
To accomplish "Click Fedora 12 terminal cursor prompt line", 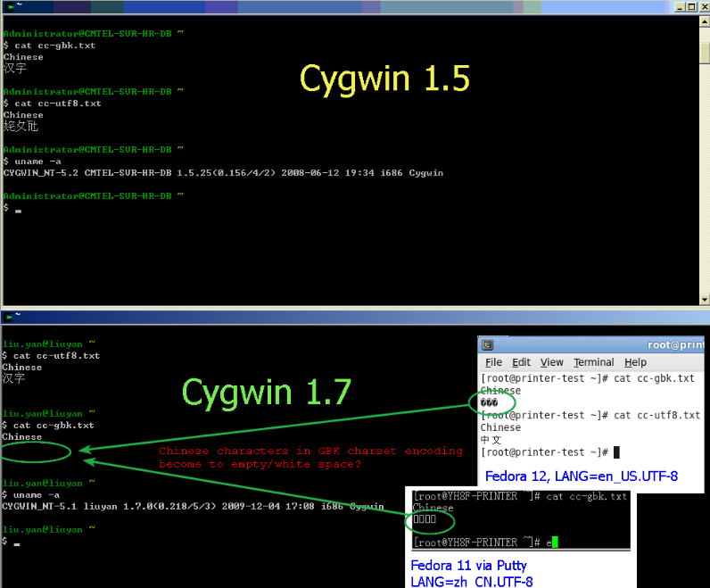I will point(549,452).
